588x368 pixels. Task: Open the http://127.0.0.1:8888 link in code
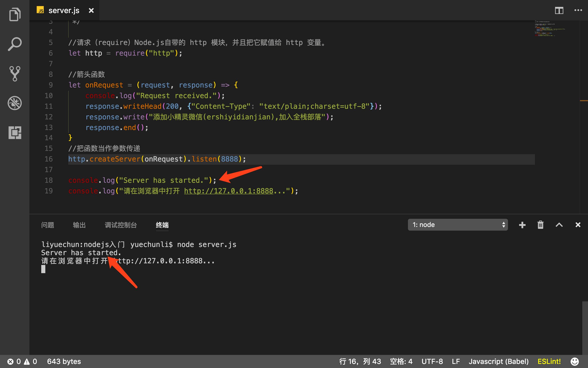228,191
